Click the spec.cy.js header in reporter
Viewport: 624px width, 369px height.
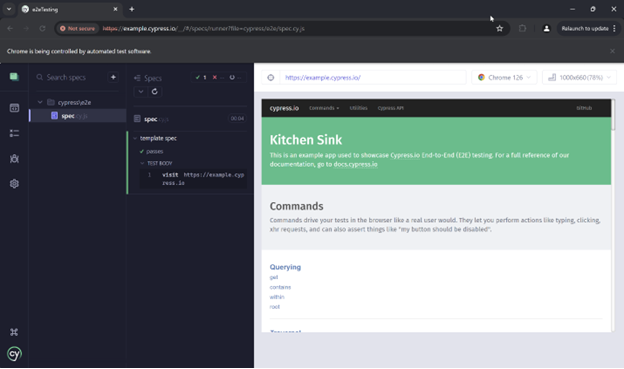click(x=156, y=119)
